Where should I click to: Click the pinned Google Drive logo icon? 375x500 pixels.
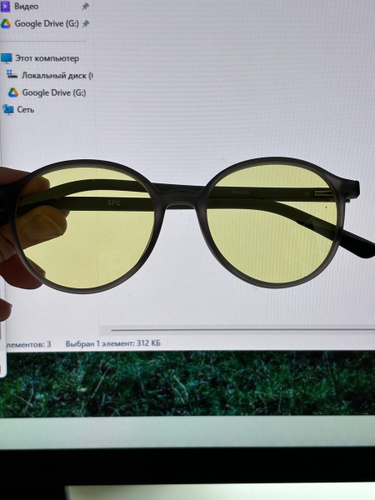(6, 24)
